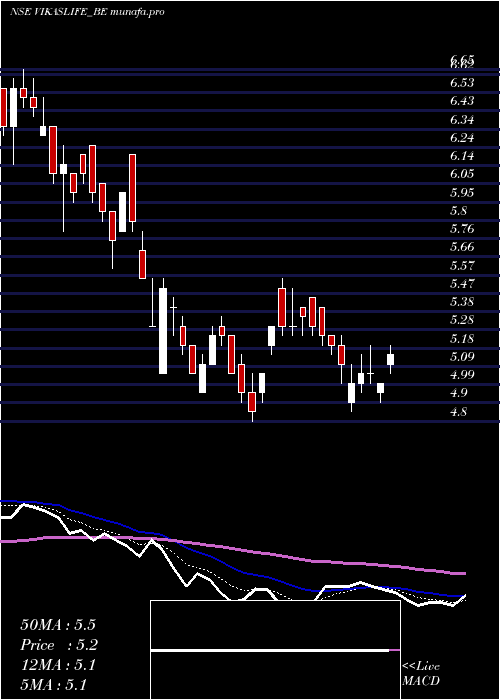Click the last white candlestick near 5.09

[391, 359]
